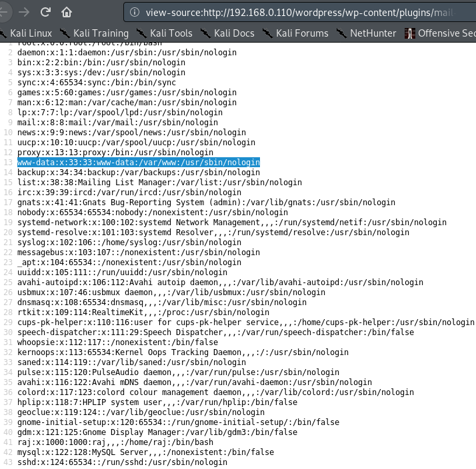The width and height of the screenshot is (476, 469).
Task: Click the Gnats Bug-Reporting System line
Action: (x=206, y=203)
